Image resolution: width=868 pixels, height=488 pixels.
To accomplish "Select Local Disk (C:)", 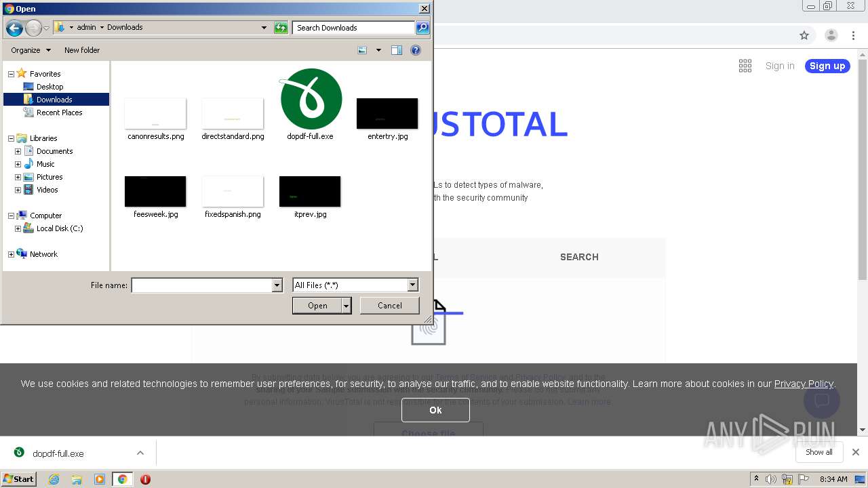I will 60,228.
